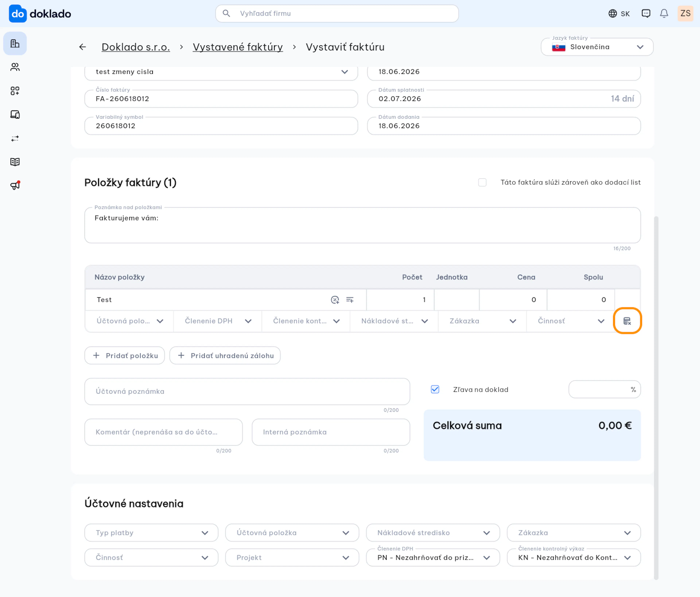Click the page vertical scrollbar
The image size is (700, 597).
tap(656, 398)
